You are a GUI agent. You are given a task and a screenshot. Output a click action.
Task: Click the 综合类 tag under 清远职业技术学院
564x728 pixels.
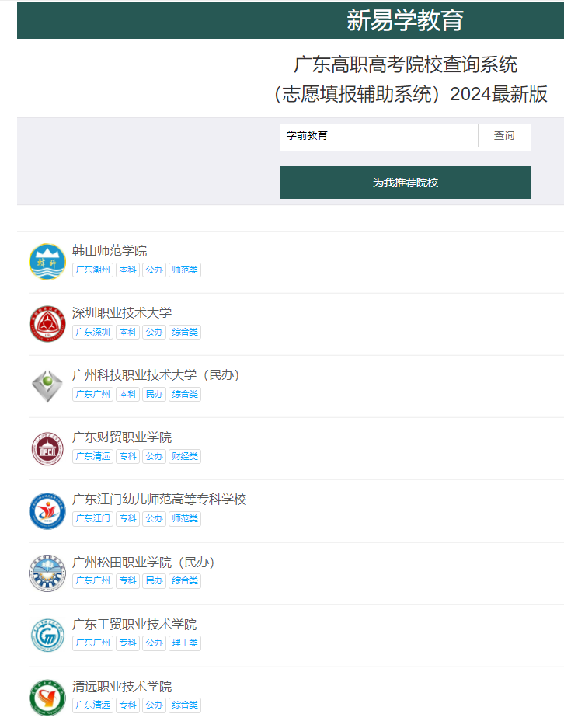[x=185, y=705]
